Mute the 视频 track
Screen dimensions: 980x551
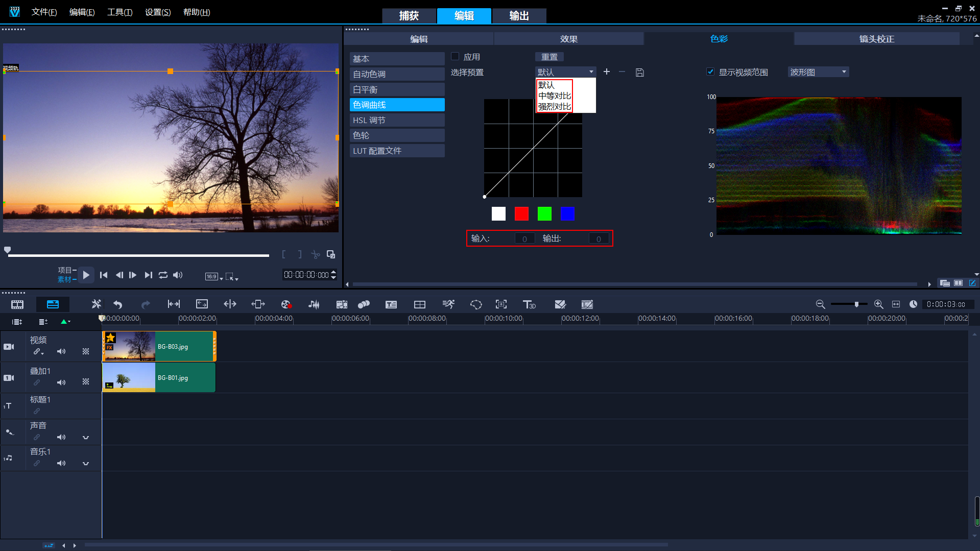coord(61,351)
